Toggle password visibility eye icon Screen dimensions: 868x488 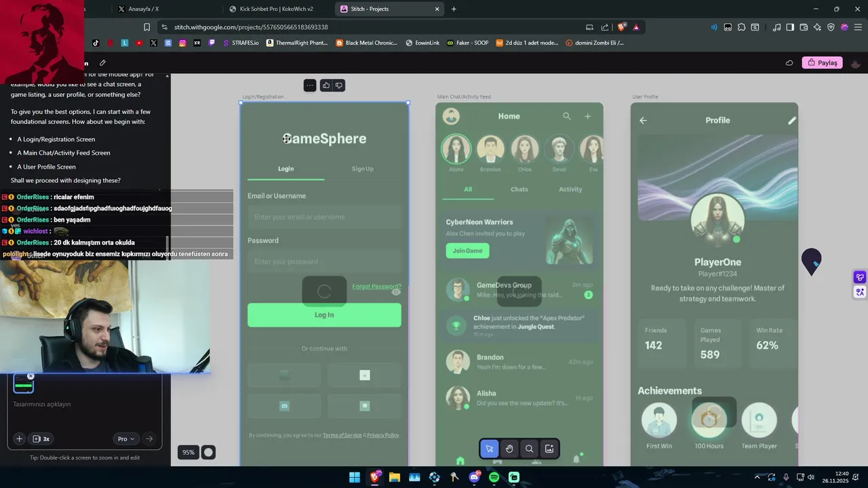click(x=396, y=292)
